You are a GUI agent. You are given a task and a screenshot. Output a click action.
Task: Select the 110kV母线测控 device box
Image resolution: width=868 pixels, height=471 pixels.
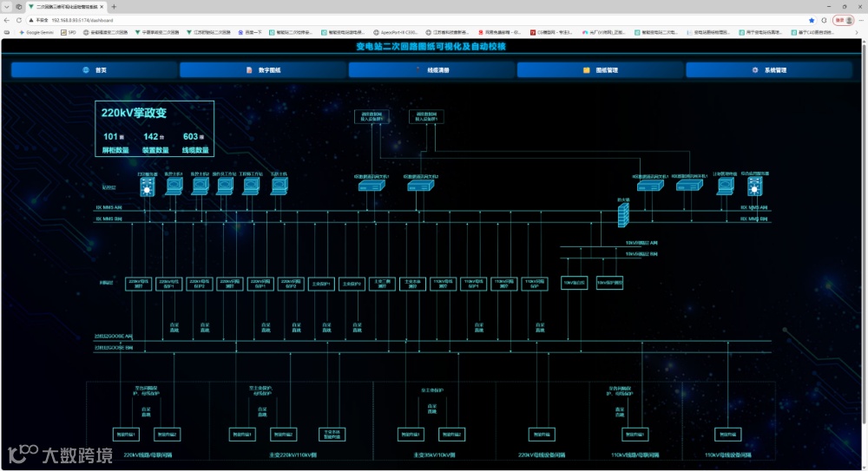443,284
